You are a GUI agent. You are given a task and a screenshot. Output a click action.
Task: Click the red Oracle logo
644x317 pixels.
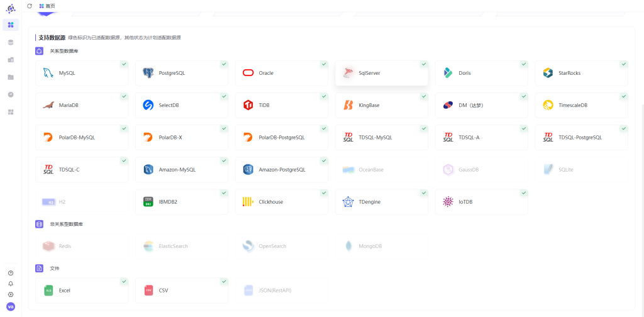coord(248,73)
